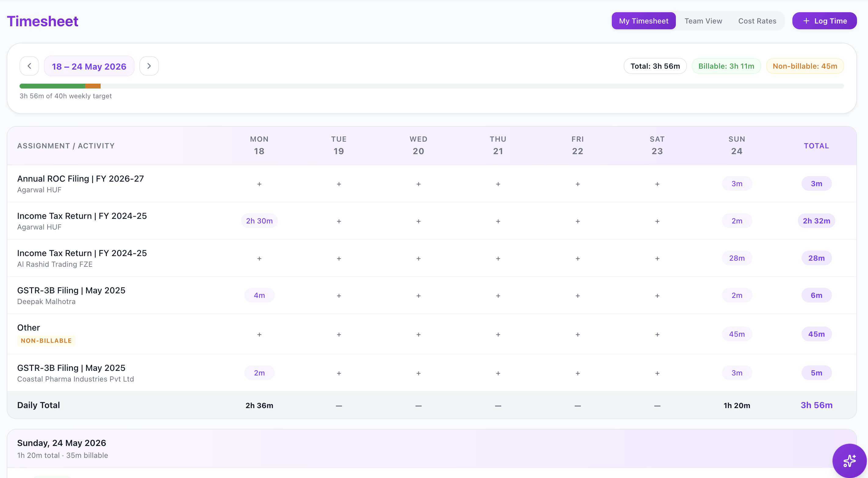Add Thursday time for Annual ROC Filing
868x478 pixels.
[x=498, y=184]
